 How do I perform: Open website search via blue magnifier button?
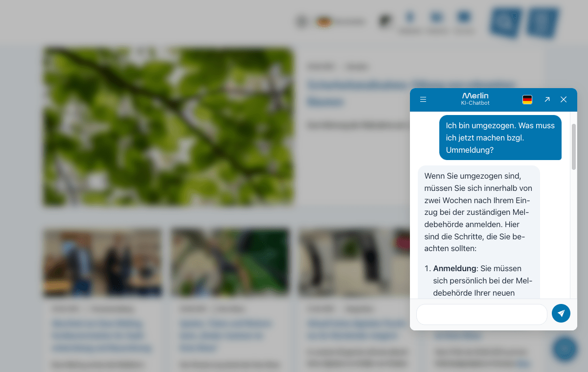click(x=506, y=22)
